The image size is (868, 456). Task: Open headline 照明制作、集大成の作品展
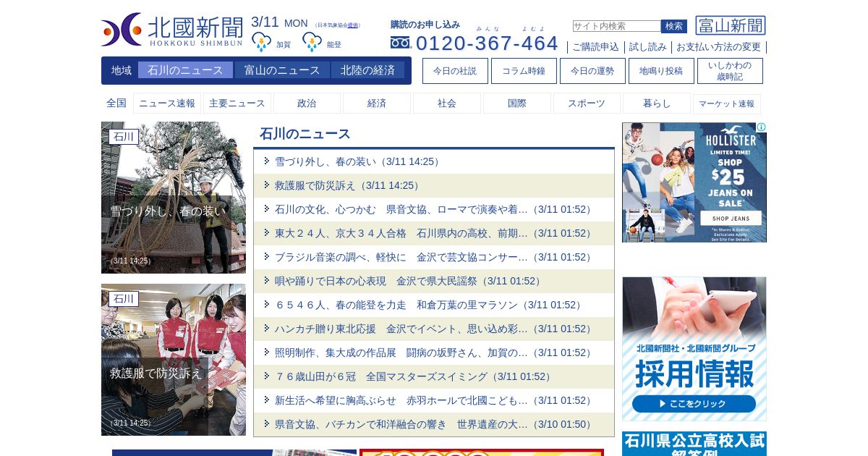point(435,352)
